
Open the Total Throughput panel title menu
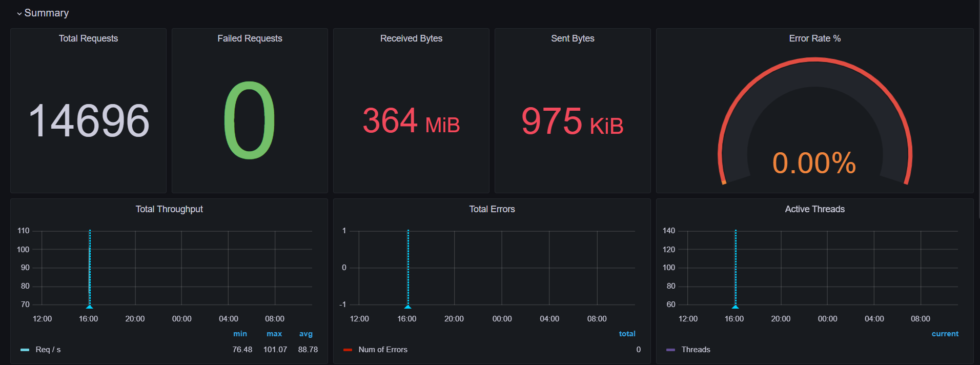coord(169,209)
